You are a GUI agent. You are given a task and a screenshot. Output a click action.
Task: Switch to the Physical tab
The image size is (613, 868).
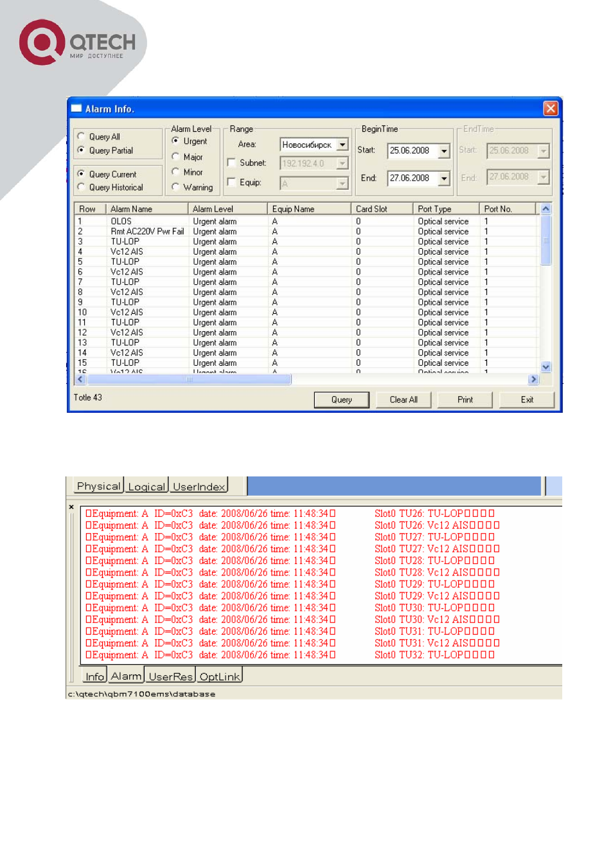click(98, 486)
